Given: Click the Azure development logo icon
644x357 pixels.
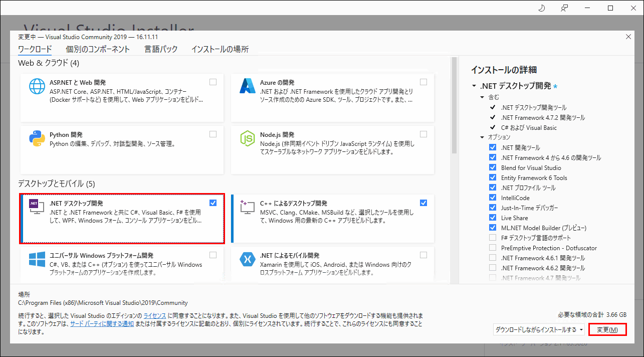Looking at the screenshot, I should [x=248, y=86].
